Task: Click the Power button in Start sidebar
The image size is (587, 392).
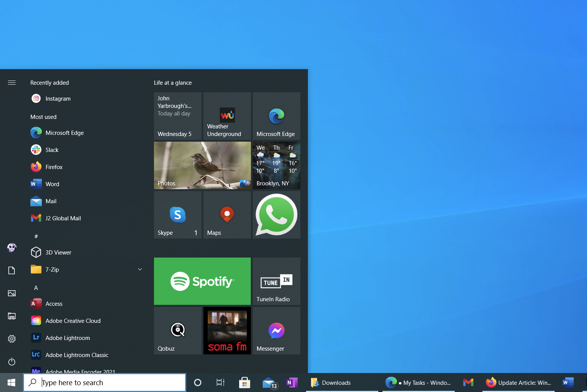Action: [x=12, y=362]
